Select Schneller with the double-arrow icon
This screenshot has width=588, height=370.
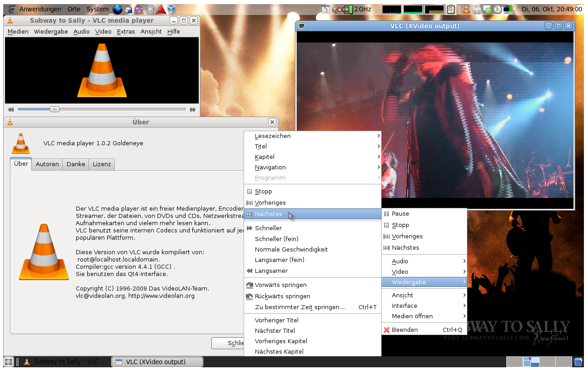268,228
